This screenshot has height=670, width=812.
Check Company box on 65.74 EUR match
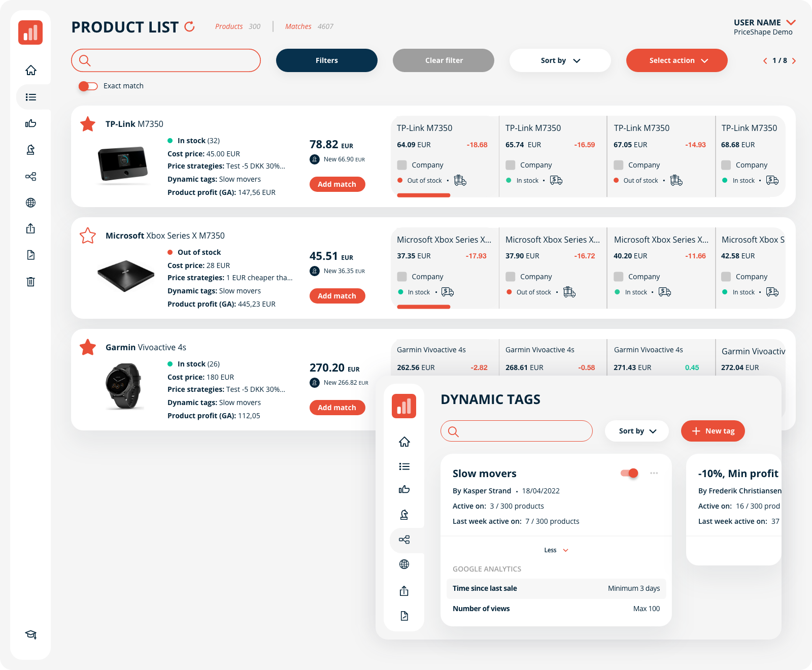511,165
